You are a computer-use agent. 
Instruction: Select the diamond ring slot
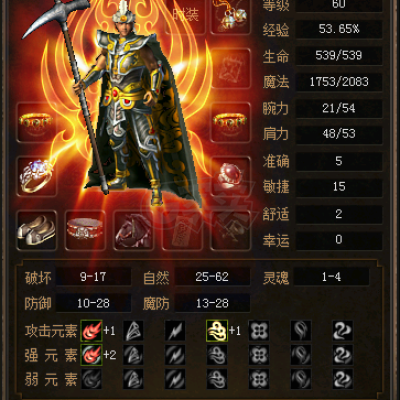click(36, 176)
